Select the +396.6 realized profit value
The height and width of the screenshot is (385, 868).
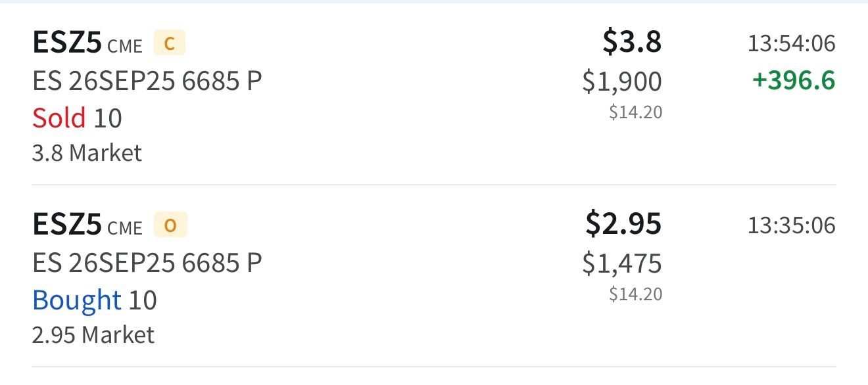coord(794,81)
